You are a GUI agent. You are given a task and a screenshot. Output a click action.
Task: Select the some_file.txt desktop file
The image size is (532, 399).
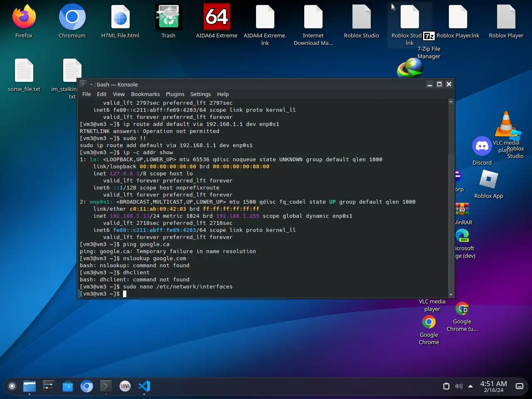(x=24, y=70)
